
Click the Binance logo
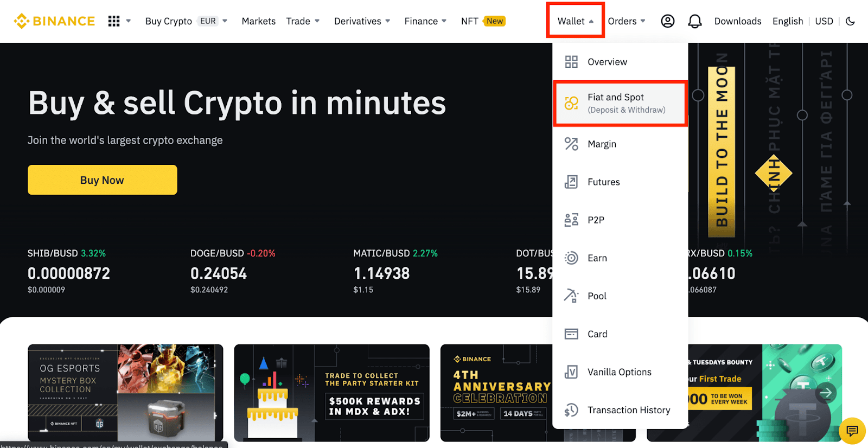(x=54, y=21)
